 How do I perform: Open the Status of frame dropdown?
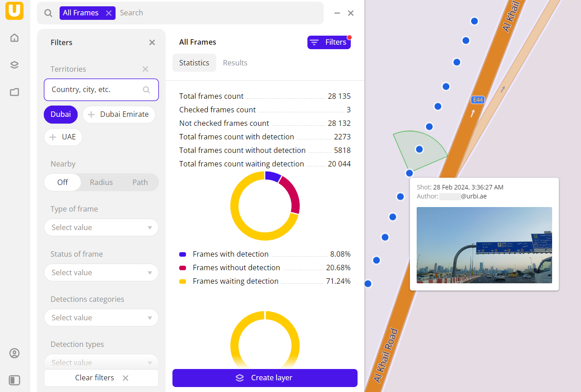pyautogui.click(x=101, y=272)
